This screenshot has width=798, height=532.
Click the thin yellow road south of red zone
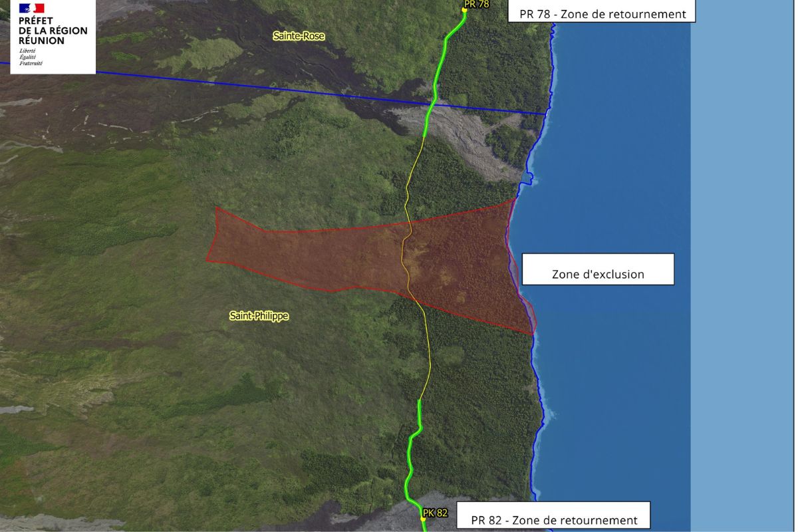[x=428, y=359]
